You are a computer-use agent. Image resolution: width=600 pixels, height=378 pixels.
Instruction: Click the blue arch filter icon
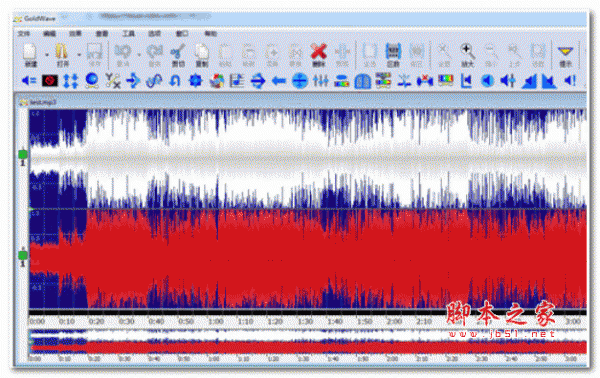point(362,81)
